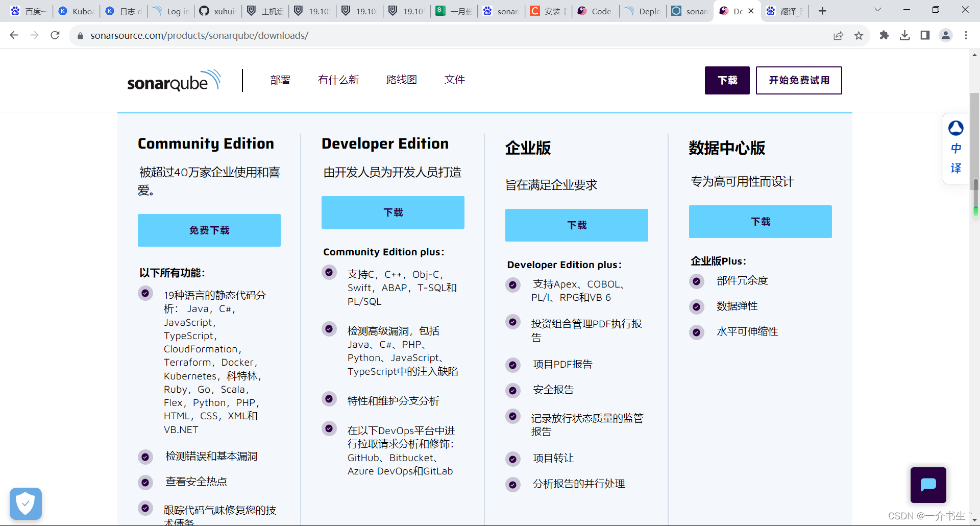The image size is (980, 526).
Task: Click the scrollbar up arrow
Action: pos(975,54)
